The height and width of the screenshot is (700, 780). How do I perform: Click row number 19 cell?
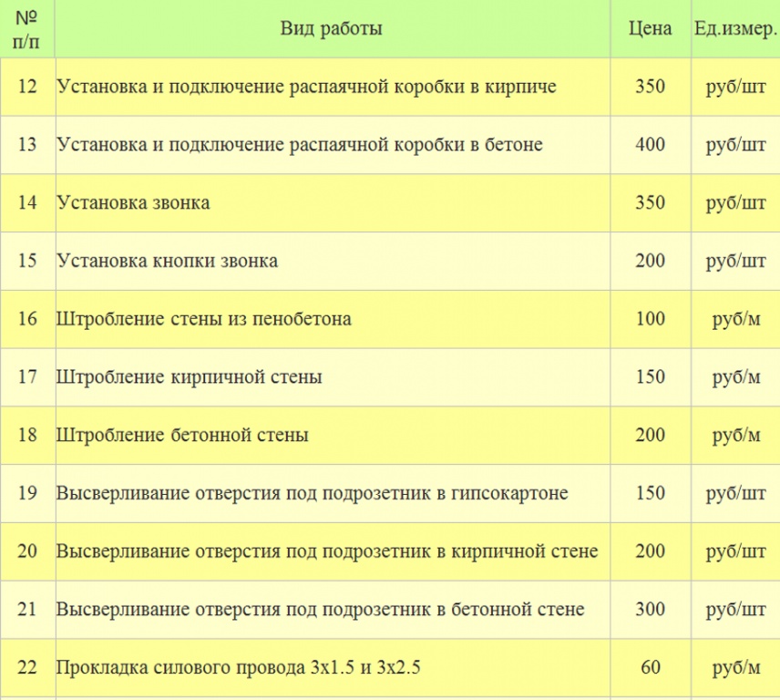click(x=27, y=493)
